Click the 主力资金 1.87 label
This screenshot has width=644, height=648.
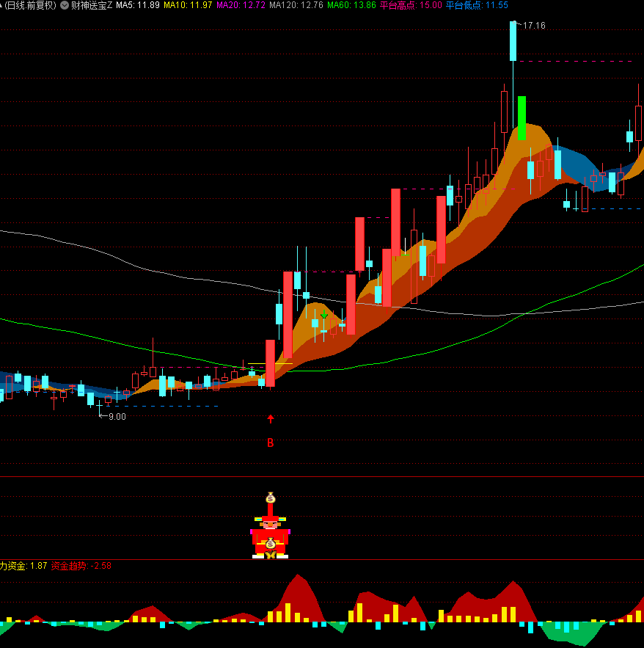[23, 566]
